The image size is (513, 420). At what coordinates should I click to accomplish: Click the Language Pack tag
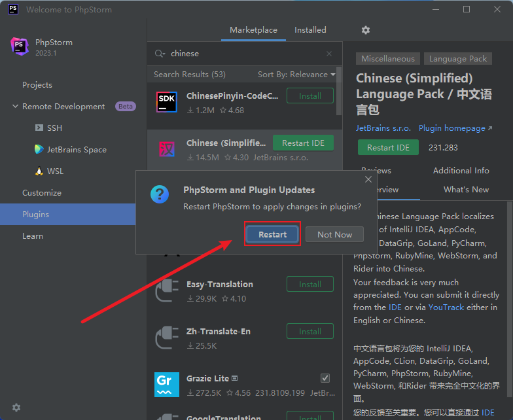coord(458,59)
